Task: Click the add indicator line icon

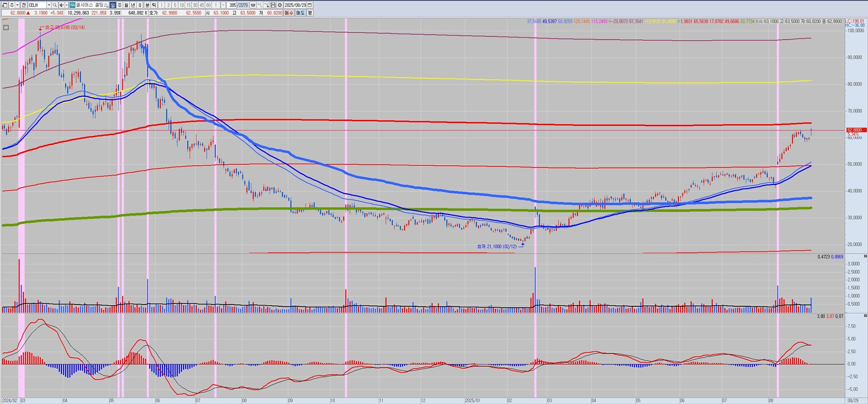Action: [x=267, y=5]
